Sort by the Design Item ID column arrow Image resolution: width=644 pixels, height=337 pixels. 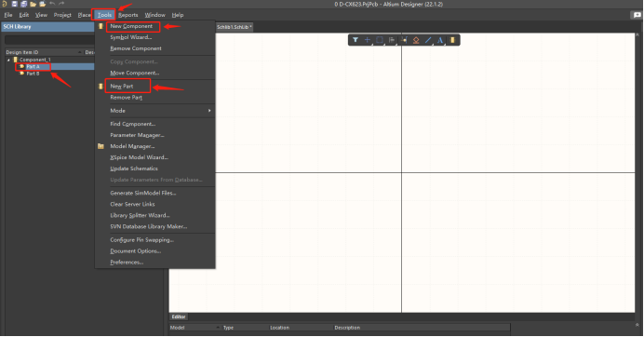pyautogui.click(x=80, y=52)
